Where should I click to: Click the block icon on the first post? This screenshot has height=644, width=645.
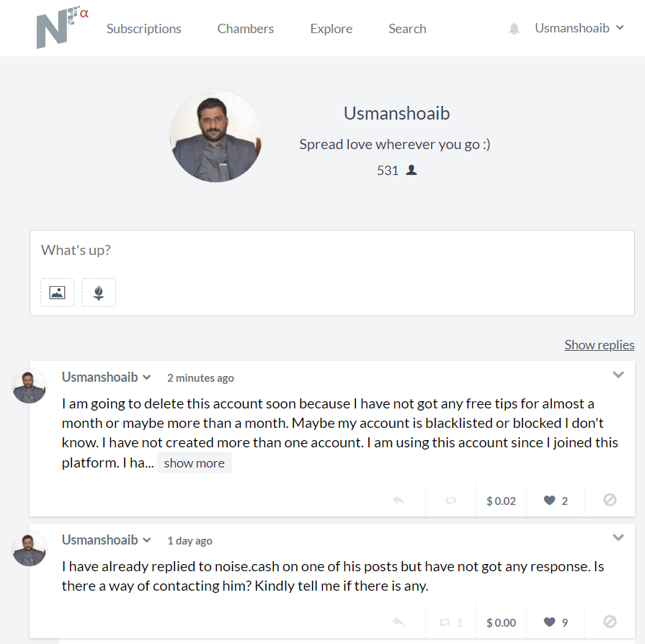click(610, 500)
